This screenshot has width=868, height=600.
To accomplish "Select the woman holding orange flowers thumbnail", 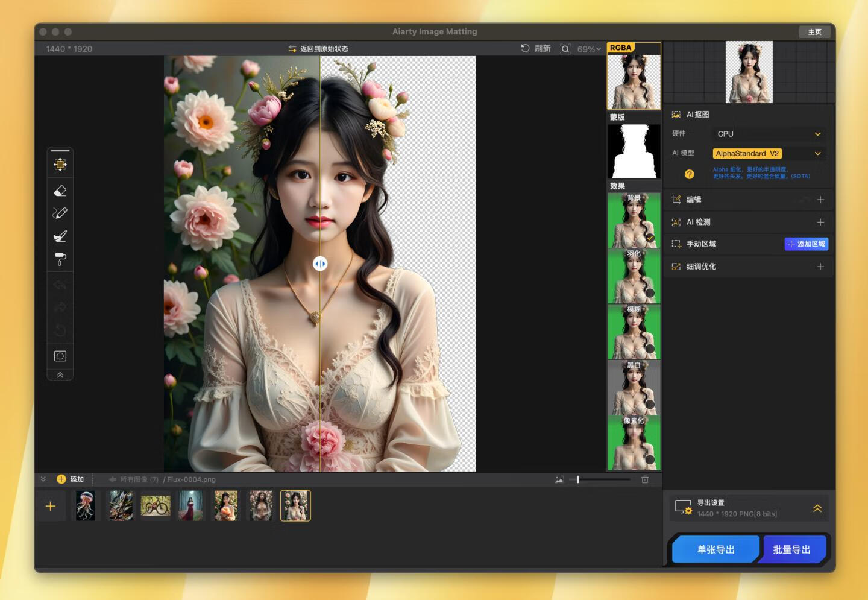I will (226, 505).
